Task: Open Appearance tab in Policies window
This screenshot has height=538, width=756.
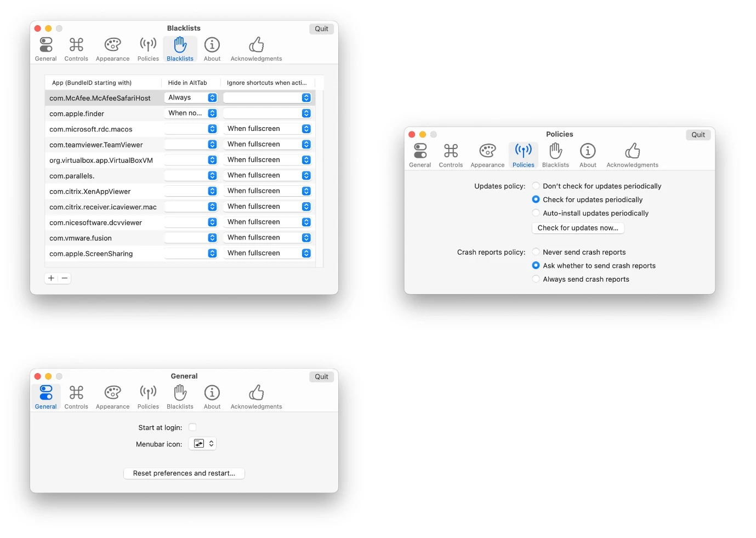Action: [487, 156]
